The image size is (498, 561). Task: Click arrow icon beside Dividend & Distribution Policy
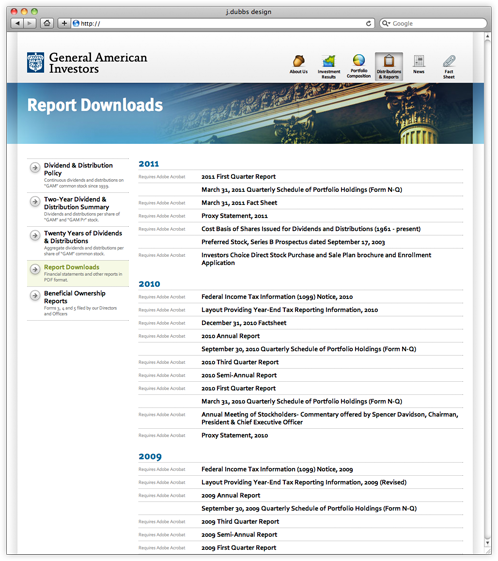tap(35, 167)
